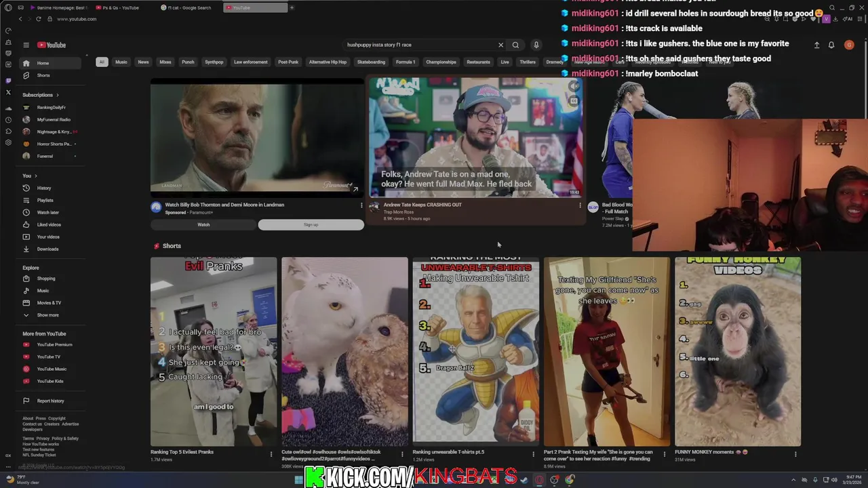Open options for Ranking Top 5 Evilest Pranks short
This screenshot has width=868, height=488.
271,453
